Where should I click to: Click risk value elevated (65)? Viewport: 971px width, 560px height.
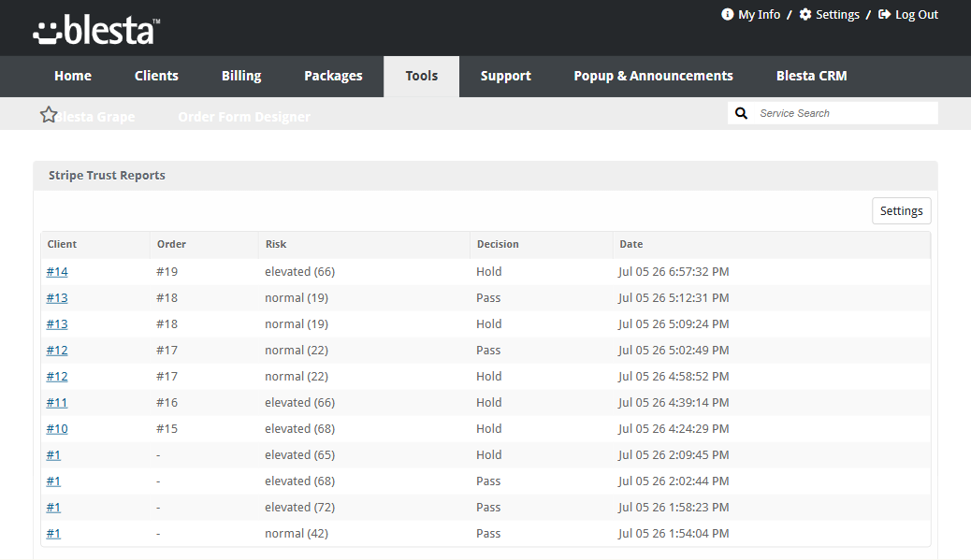tap(299, 454)
